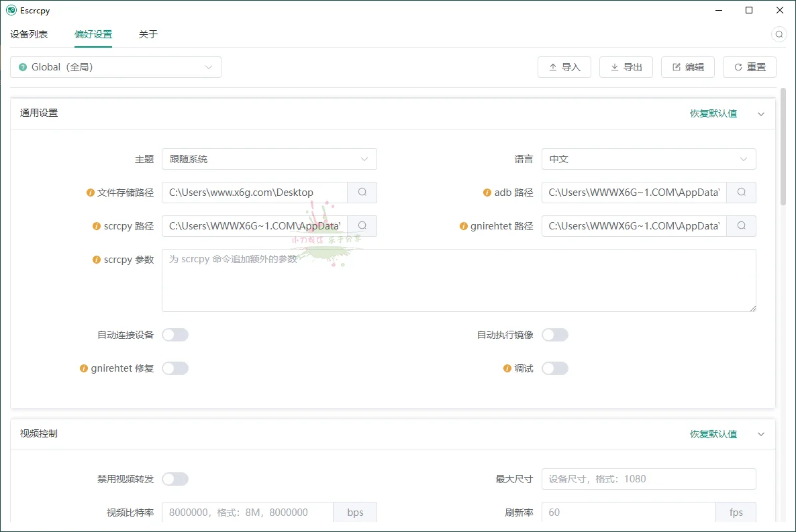The width and height of the screenshot is (796, 532).
Task: Open the 主题 dropdown showing 跟随系统
Action: (268, 159)
